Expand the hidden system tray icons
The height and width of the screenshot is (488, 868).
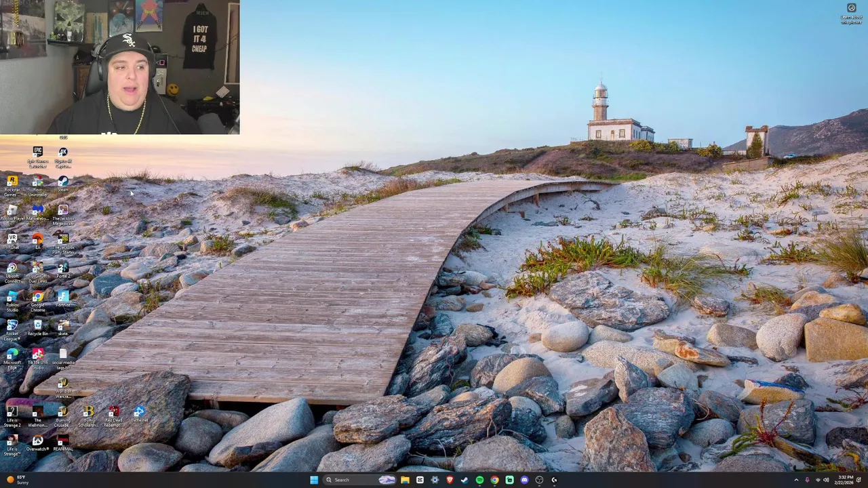pos(796,480)
